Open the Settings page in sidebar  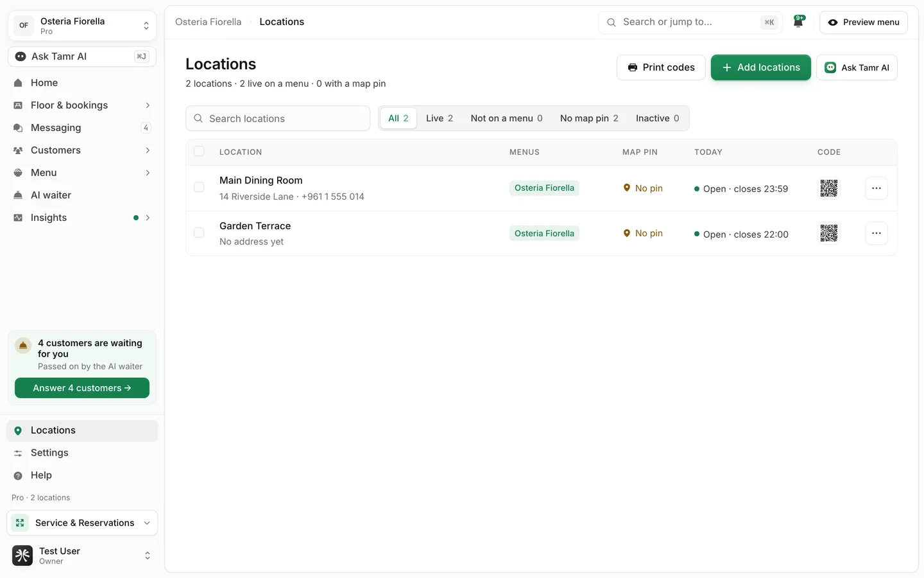[x=82, y=453]
